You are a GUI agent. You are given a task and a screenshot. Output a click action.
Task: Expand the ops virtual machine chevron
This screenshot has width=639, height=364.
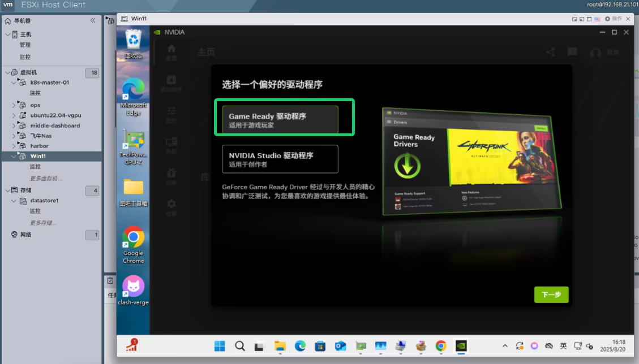pos(14,105)
